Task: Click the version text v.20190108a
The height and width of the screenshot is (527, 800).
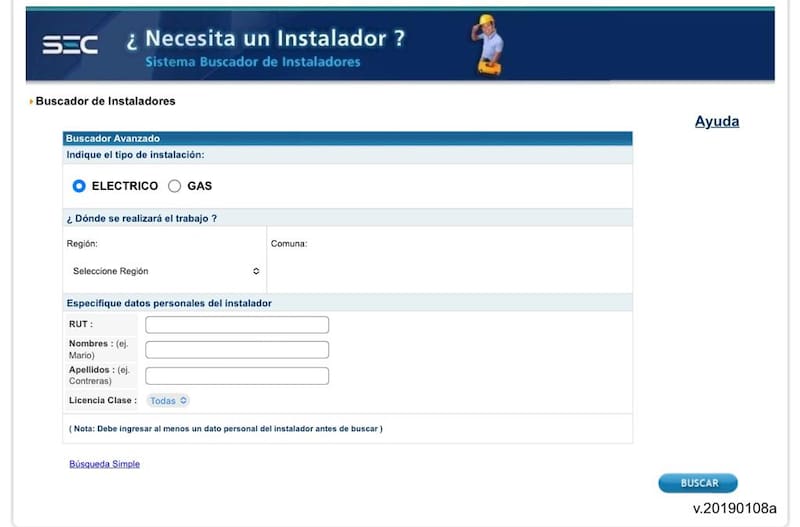Action: pyautogui.click(x=734, y=508)
